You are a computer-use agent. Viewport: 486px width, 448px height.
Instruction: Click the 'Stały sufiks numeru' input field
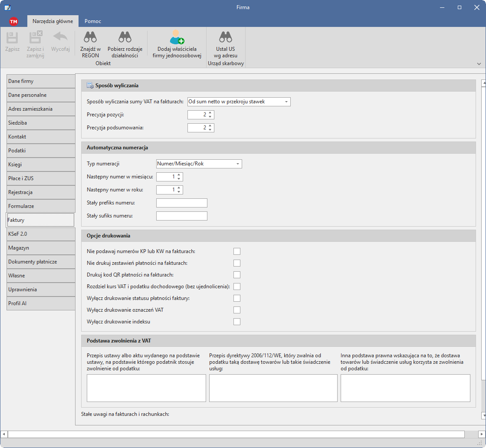pos(182,216)
